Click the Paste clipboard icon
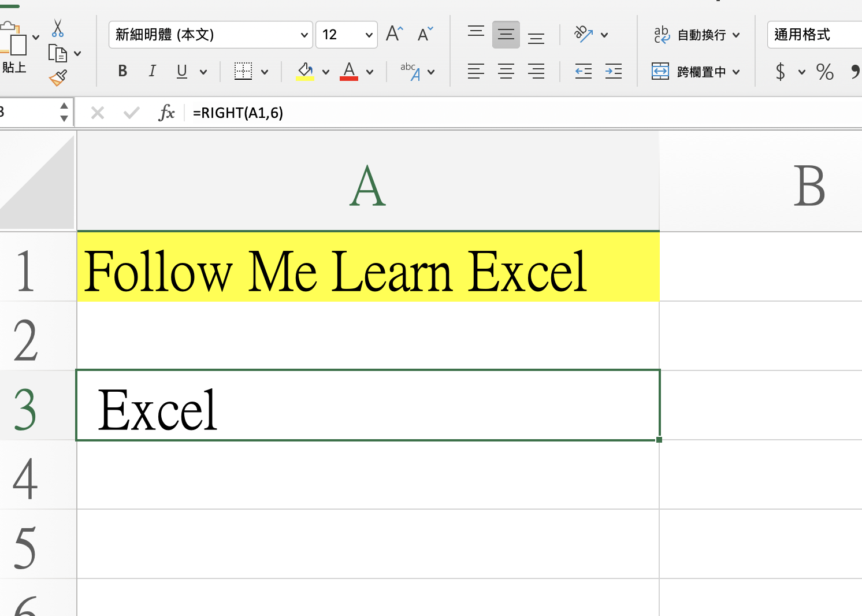The height and width of the screenshot is (616, 862). [x=13, y=38]
